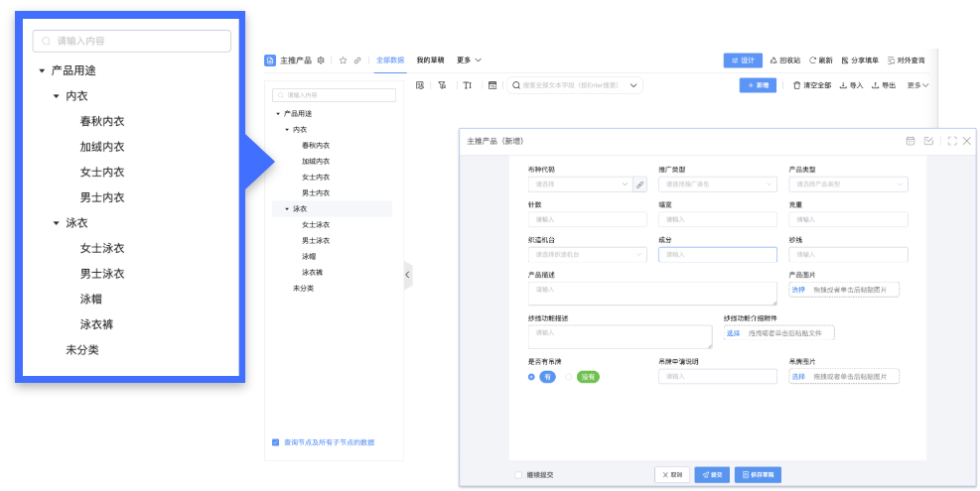Click the blue 新增 button

pyautogui.click(x=758, y=85)
